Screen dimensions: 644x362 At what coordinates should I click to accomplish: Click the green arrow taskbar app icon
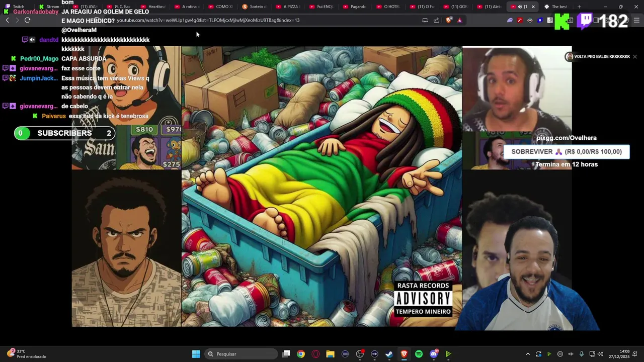pyautogui.click(x=448, y=354)
